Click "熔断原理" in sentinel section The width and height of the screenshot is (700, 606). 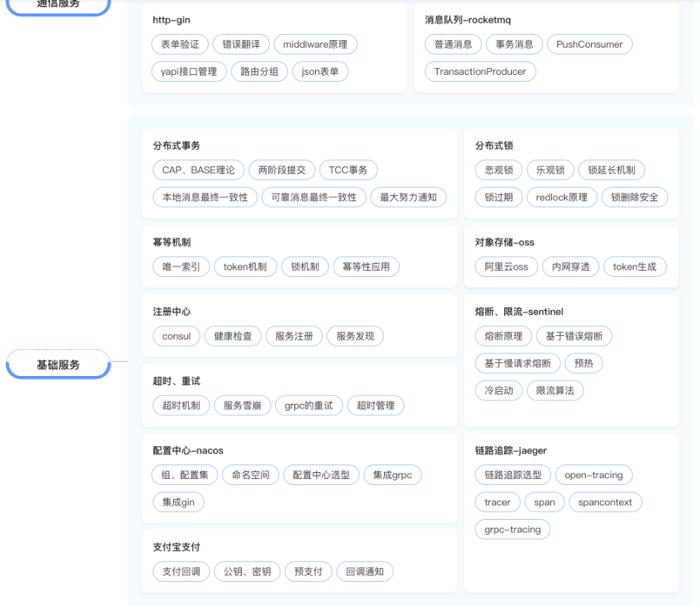(x=504, y=336)
